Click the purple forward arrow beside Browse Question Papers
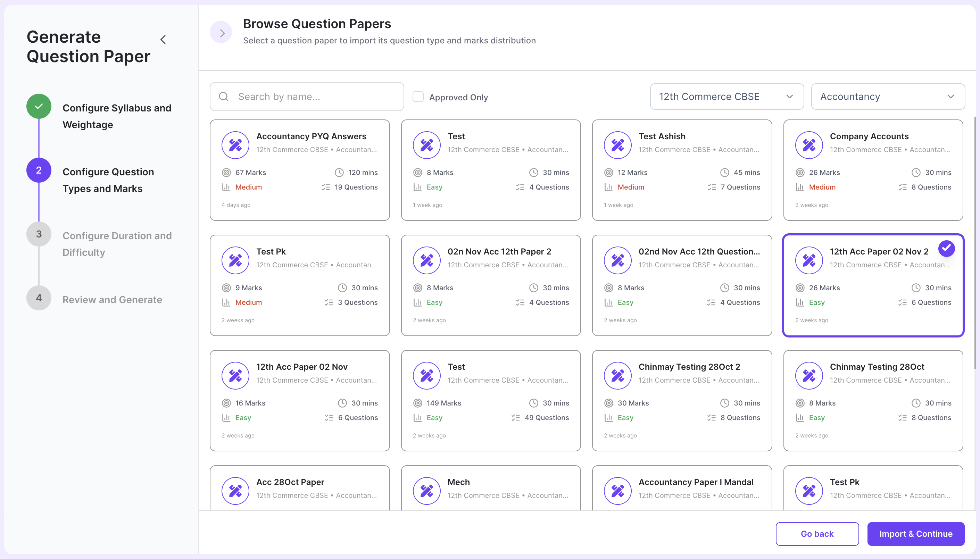The image size is (980, 559). click(221, 33)
